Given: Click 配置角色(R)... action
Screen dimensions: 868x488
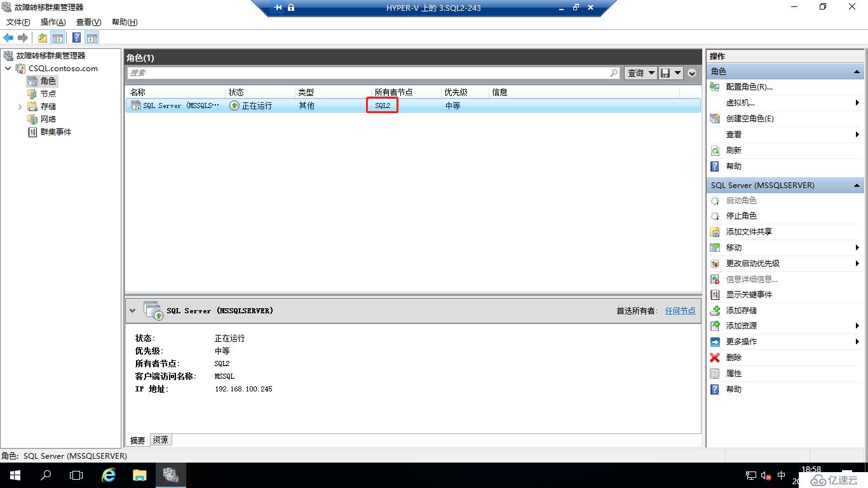Looking at the screenshot, I should [x=749, y=87].
